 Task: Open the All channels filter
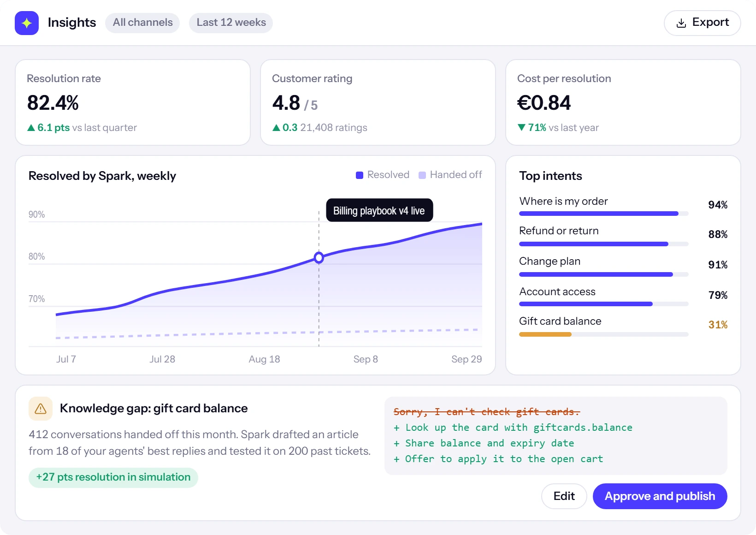click(142, 23)
